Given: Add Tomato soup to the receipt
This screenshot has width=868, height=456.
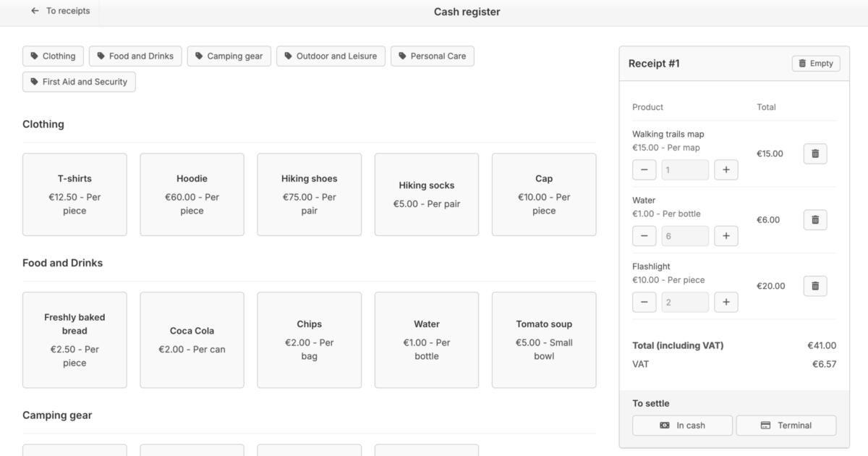Looking at the screenshot, I should [x=543, y=340].
